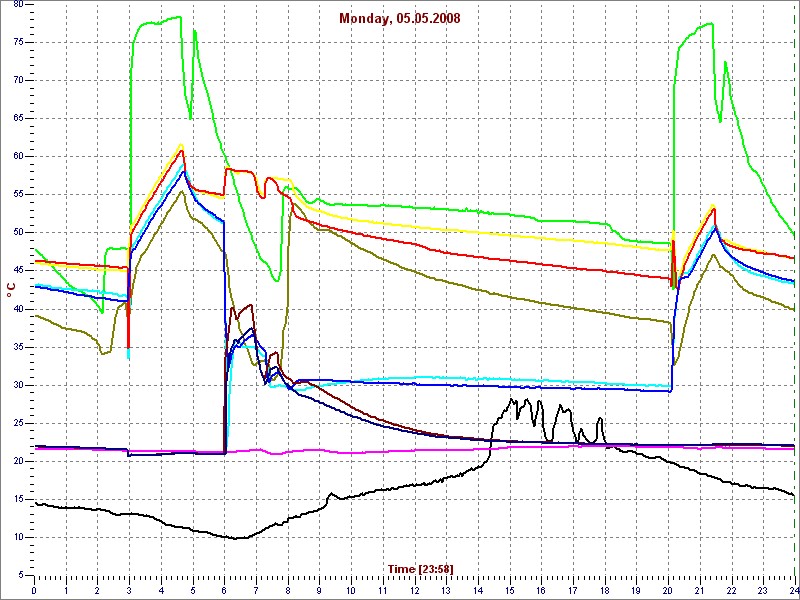This screenshot has width=800, height=600.
Task: Click hour label 0 on the time axis
Action: 34,590
